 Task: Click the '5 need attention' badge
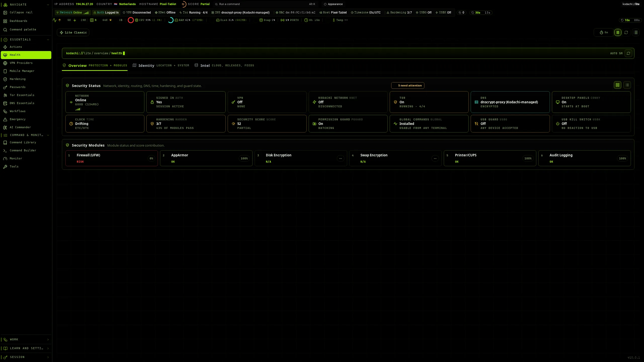click(408, 85)
